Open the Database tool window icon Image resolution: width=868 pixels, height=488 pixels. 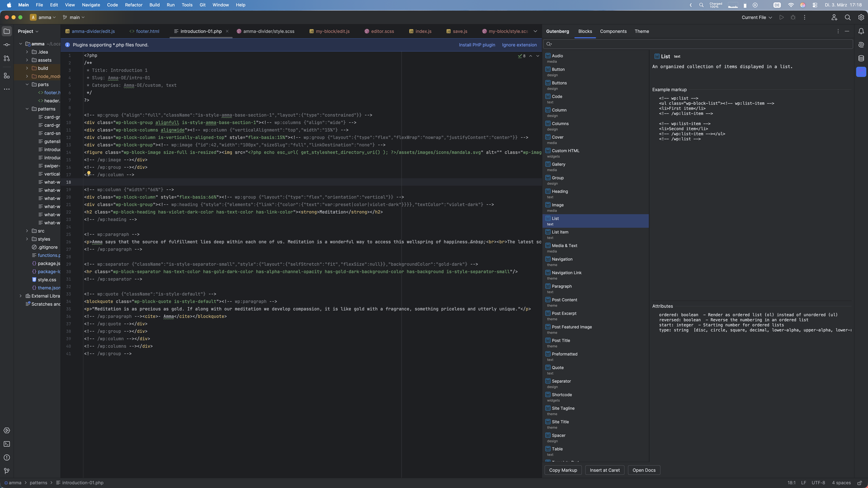click(861, 58)
